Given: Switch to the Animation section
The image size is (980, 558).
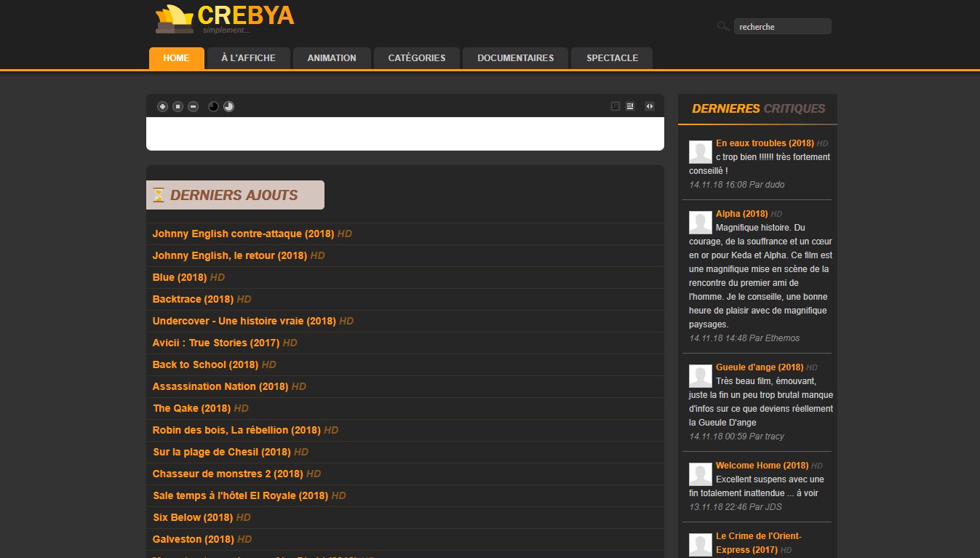Looking at the screenshot, I should coord(332,57).
